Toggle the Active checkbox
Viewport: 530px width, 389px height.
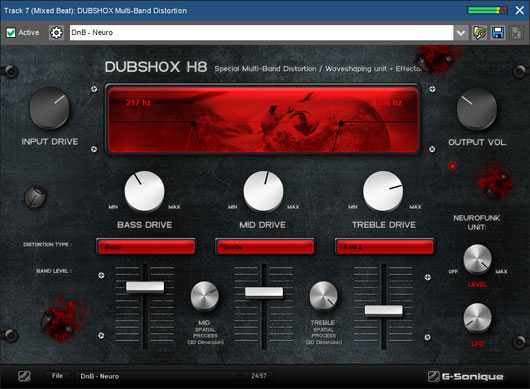coord(11,33)
